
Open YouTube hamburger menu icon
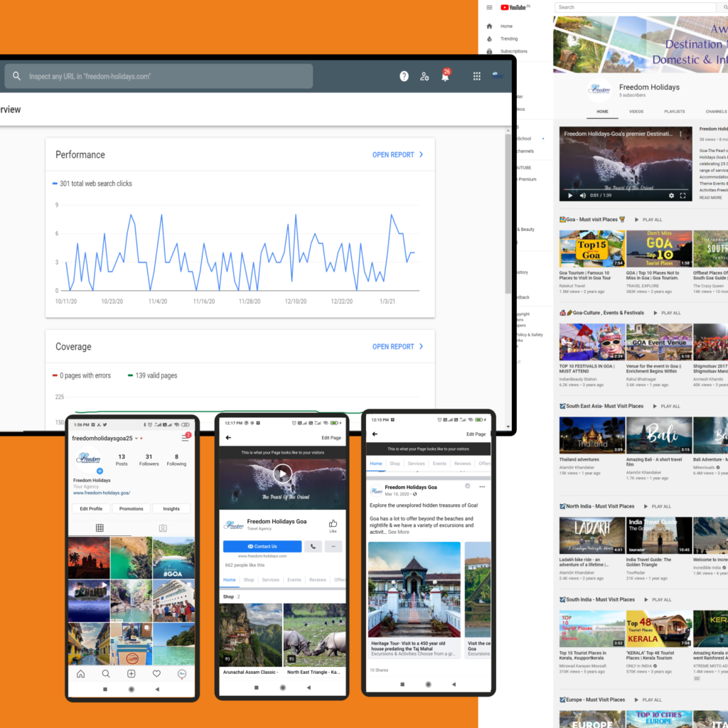(x=489, y=7)
